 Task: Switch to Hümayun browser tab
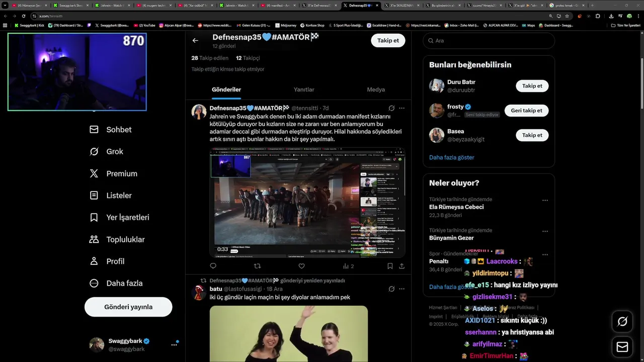click(x=30, y=5)
